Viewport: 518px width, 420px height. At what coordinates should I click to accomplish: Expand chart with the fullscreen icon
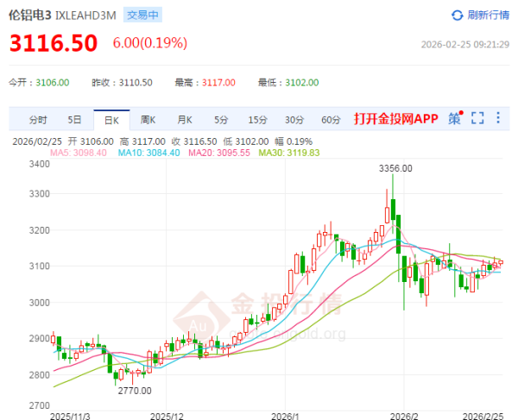(477, 118)
